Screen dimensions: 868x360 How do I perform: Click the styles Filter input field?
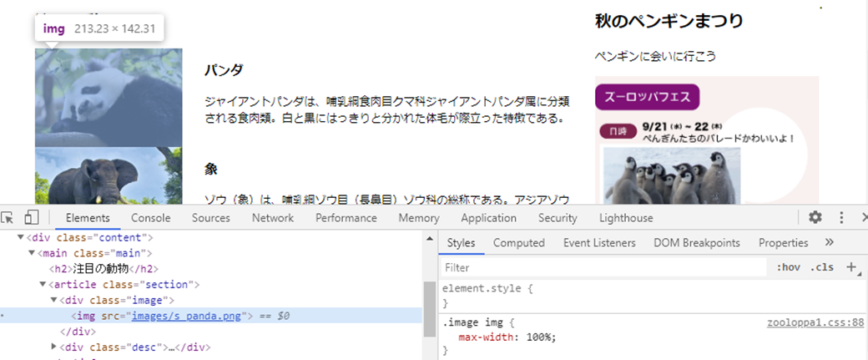click(603, 267)
